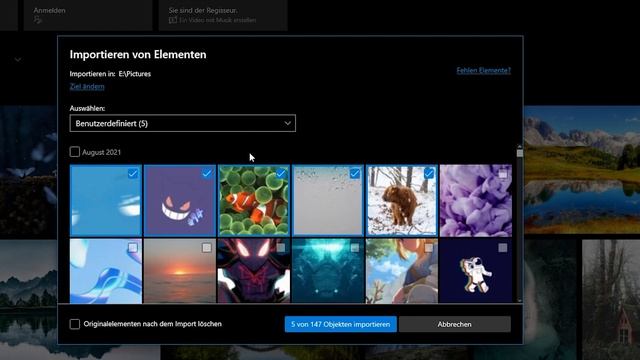Open the Benutzerdefiniert (5) selection dropdown
The image size is (640, 360).
(182, 123)
